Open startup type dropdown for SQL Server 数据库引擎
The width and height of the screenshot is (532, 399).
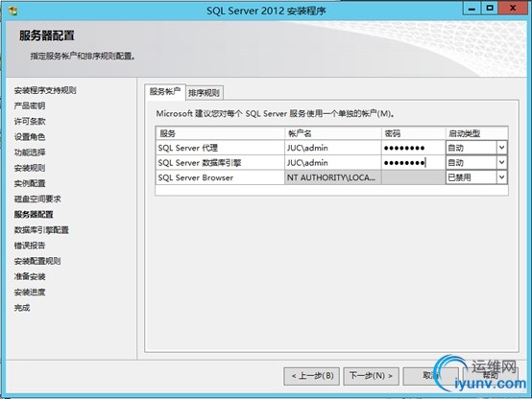click(x=501, y=162)
